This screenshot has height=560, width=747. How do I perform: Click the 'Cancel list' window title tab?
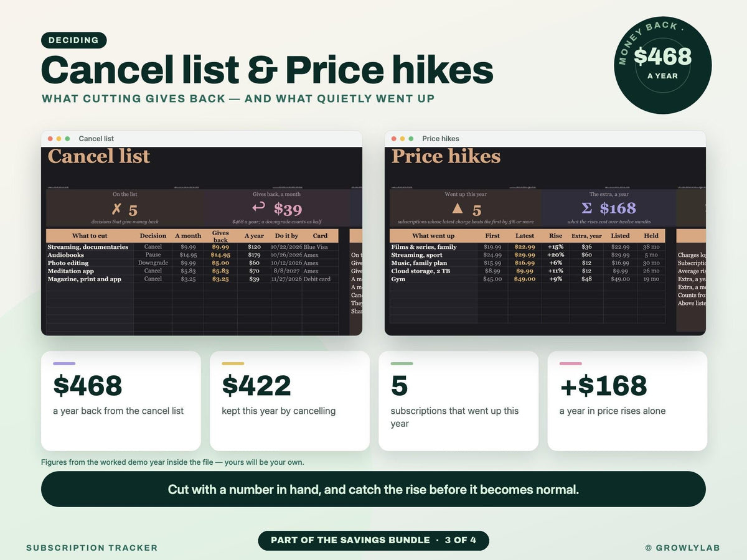click(x=96, y=139)
